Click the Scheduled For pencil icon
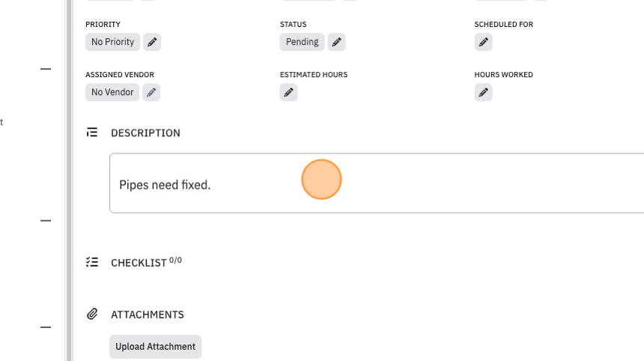The width and height of the screenshot is (644, 361). click(x=484, y=42)
